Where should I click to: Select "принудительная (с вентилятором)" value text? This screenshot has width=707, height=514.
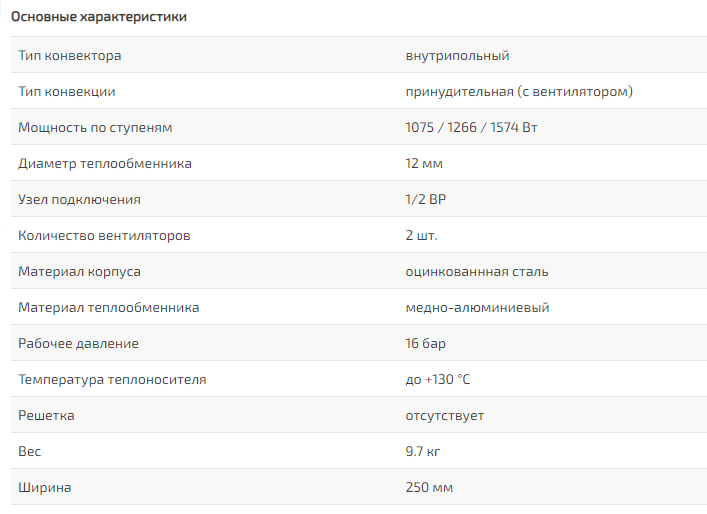(519, 92)
